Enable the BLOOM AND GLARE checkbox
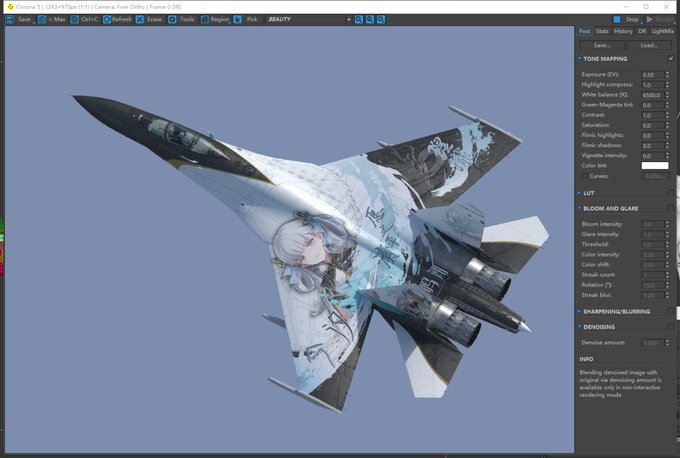 point(671,208)
